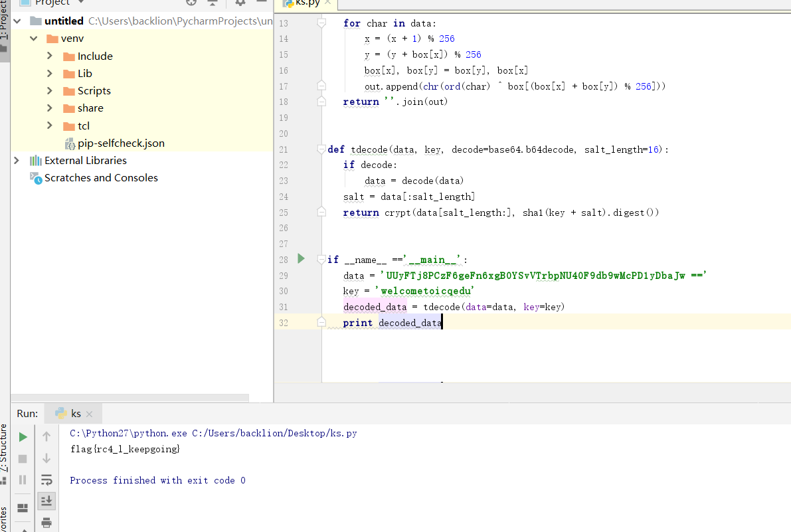Click the base64 data string on line 29
This screenshot has width=791, height=532.
pos(544,276)
